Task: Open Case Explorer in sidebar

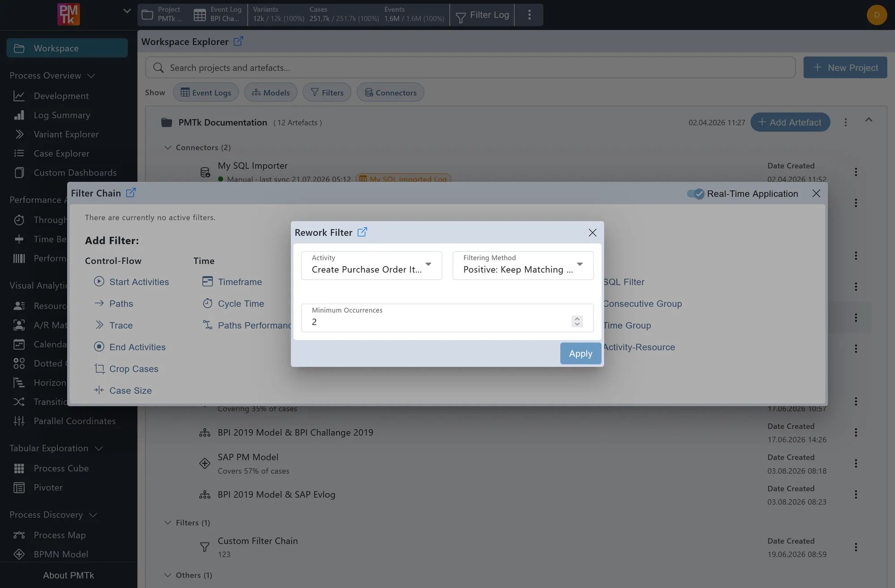Action: click(x=61, y=153)
